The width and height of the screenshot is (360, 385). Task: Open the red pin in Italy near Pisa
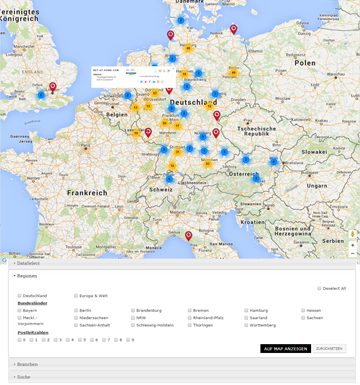click(x=189, y=236)
